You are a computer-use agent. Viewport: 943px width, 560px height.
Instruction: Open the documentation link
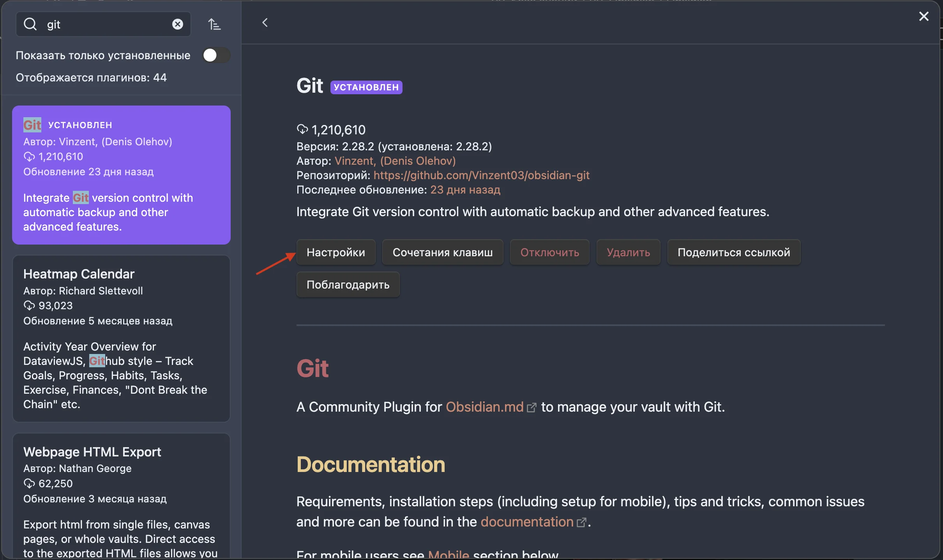[x=527, y=522]
